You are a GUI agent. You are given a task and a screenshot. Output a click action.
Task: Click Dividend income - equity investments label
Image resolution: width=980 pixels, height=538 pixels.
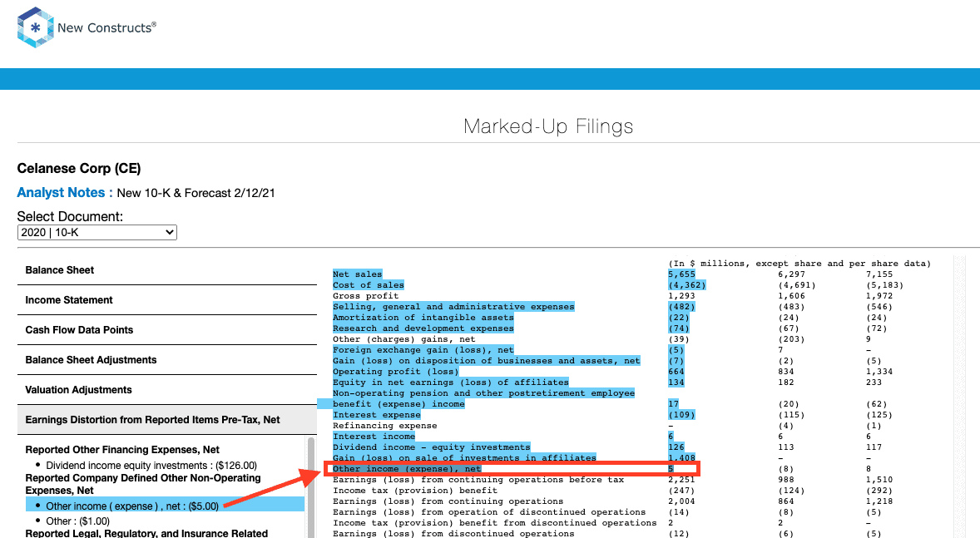click(x=431, y=447)
